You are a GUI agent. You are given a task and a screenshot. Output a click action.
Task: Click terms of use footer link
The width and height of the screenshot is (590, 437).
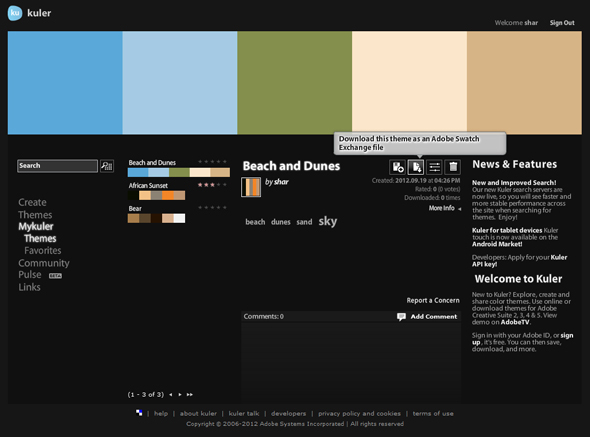tap(433, 413)
